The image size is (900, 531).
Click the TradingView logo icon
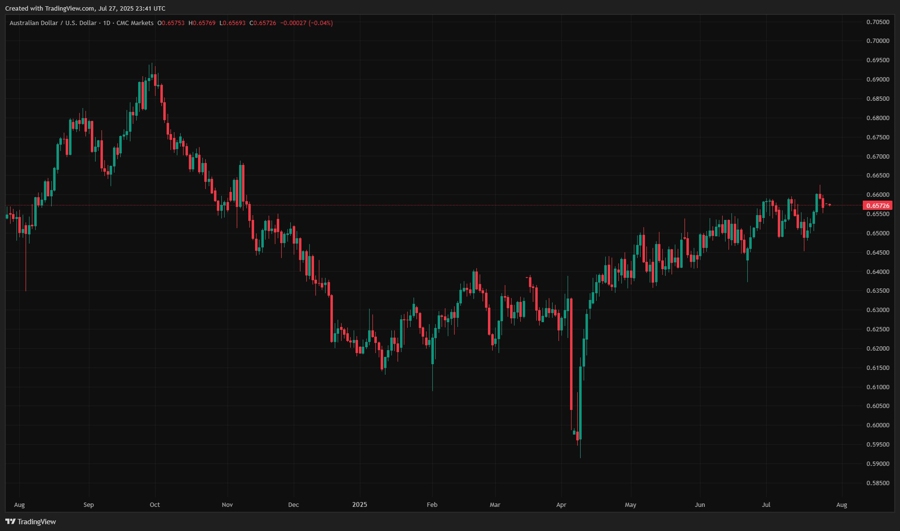tap(11, 521)
